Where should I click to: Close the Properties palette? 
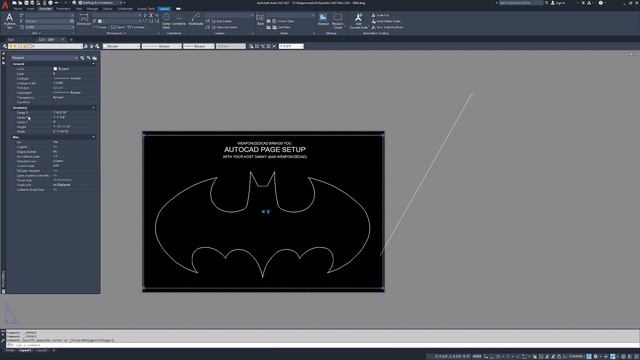click(3, 53)
